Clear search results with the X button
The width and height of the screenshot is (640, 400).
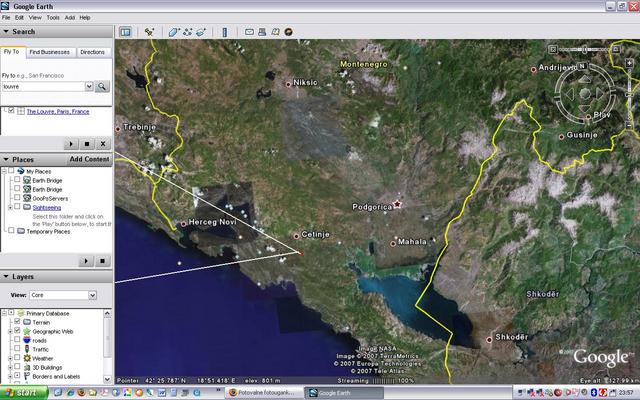[x=103, y=144]
